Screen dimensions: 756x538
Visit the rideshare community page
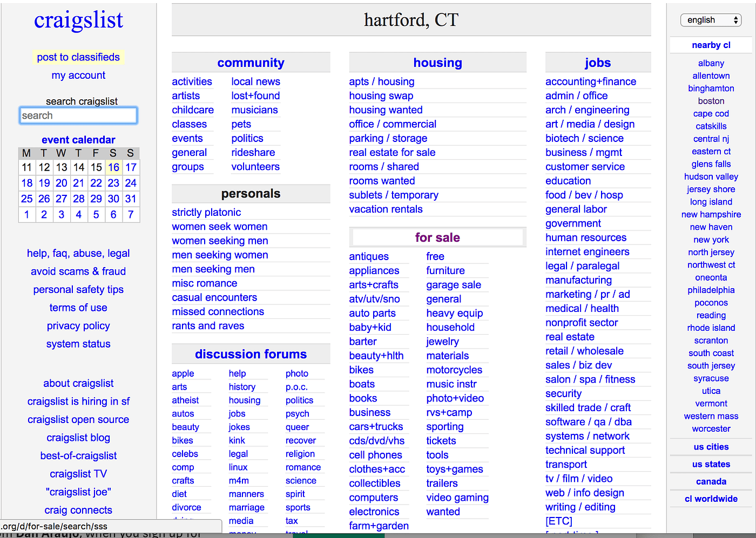253,152
